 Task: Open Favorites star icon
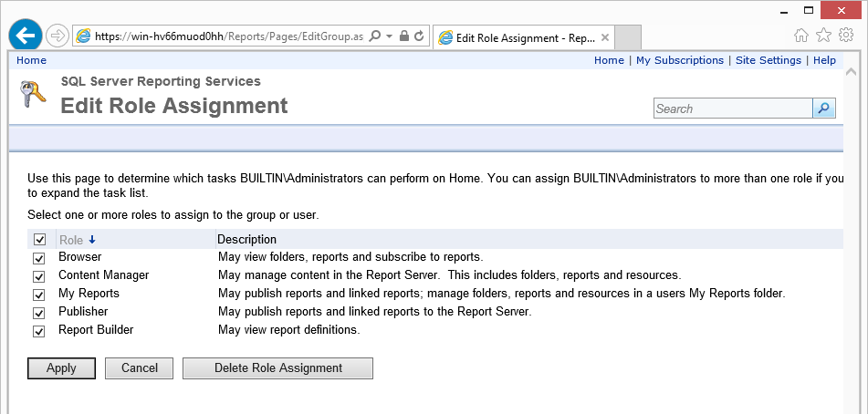coord(823,36)
